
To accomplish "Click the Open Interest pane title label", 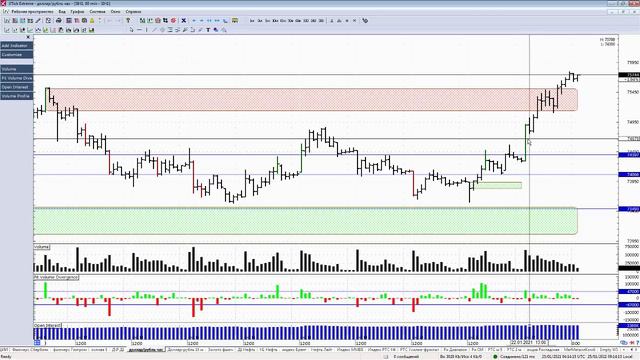I will coord(48,325).
